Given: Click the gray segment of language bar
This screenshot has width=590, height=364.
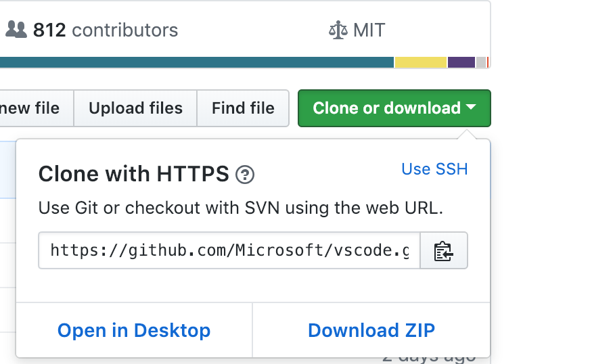Looking at the screenshot, I should (481, 62).
